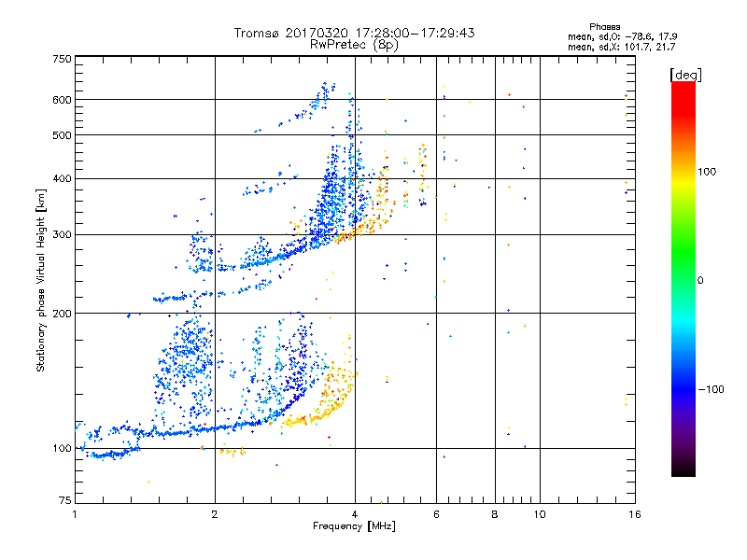Viewport: 747px width, 560px height.
Task: Click the y-axis tick label "600"
Action: [62, 100]
